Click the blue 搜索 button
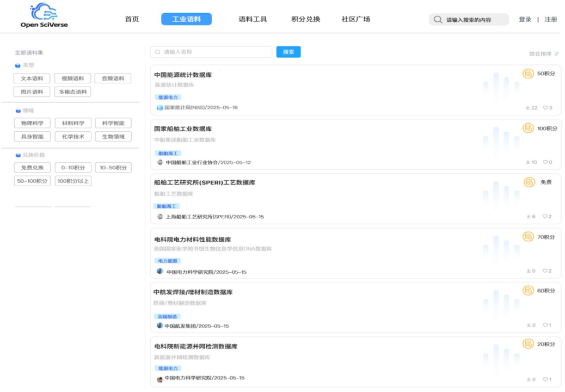Screen dimensions: 565x392 pos(288,52)
